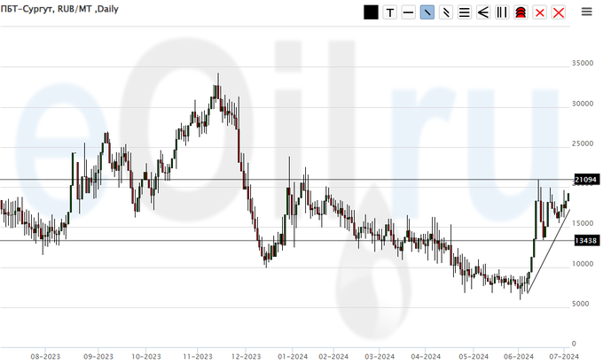This screenshot has height=364, width=603.
Task: Click the small red X delete icon
Action: click(x=539, y=12)
